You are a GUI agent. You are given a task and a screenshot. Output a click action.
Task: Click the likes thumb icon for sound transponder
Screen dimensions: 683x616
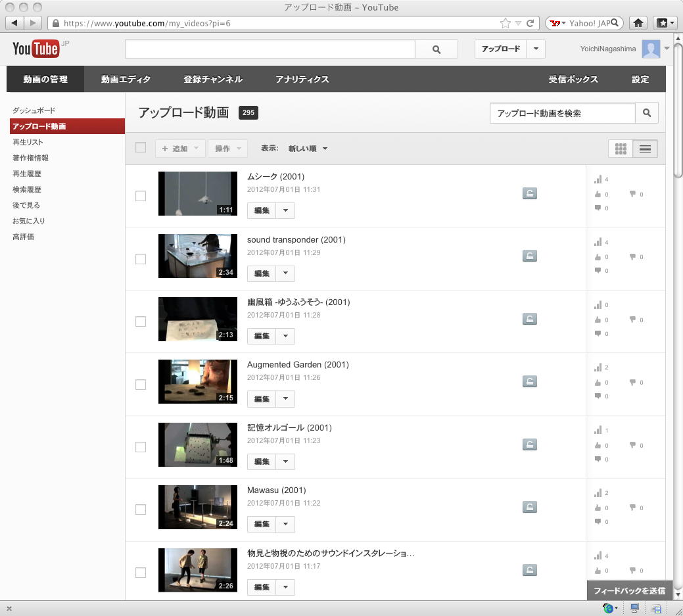pyautogui.click(x=598, y=257)
